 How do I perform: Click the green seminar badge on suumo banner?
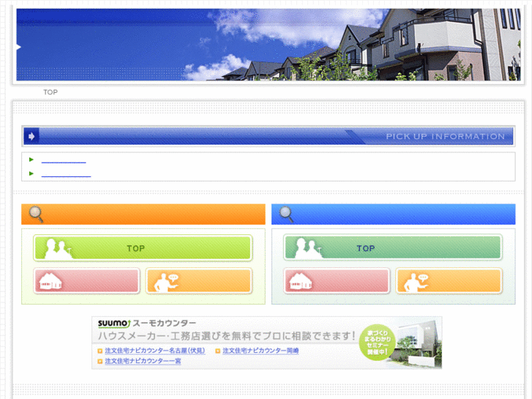click(377, 343)
